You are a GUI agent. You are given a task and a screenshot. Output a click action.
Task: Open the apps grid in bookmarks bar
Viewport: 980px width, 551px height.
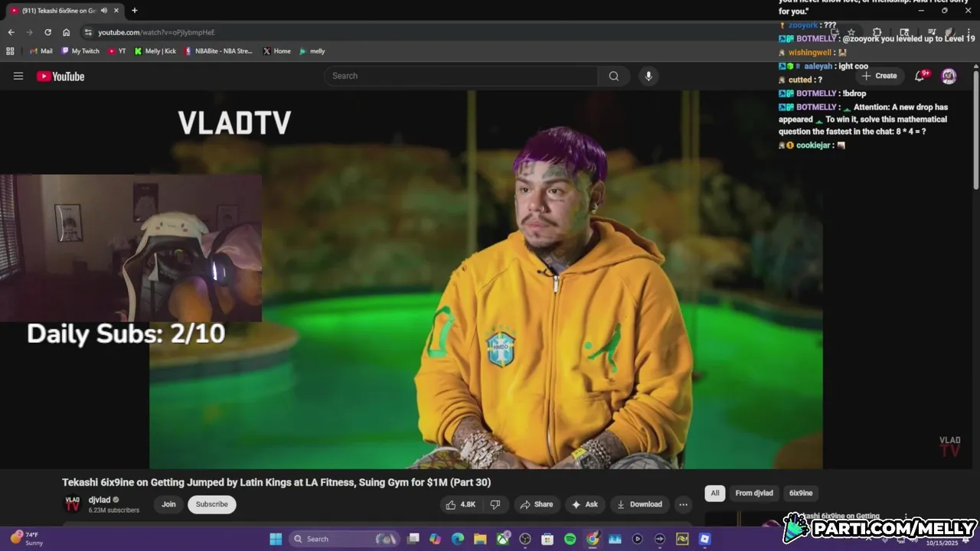[x=10, y=51]
